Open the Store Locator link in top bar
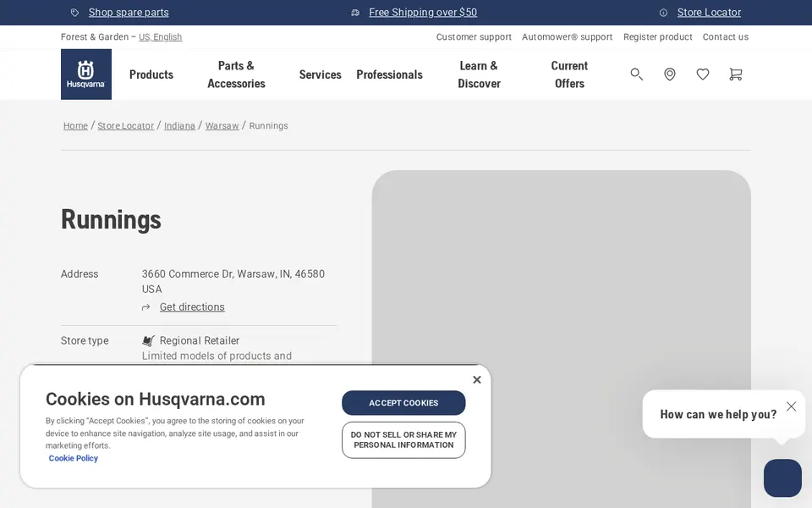 [x=709, y=13]
